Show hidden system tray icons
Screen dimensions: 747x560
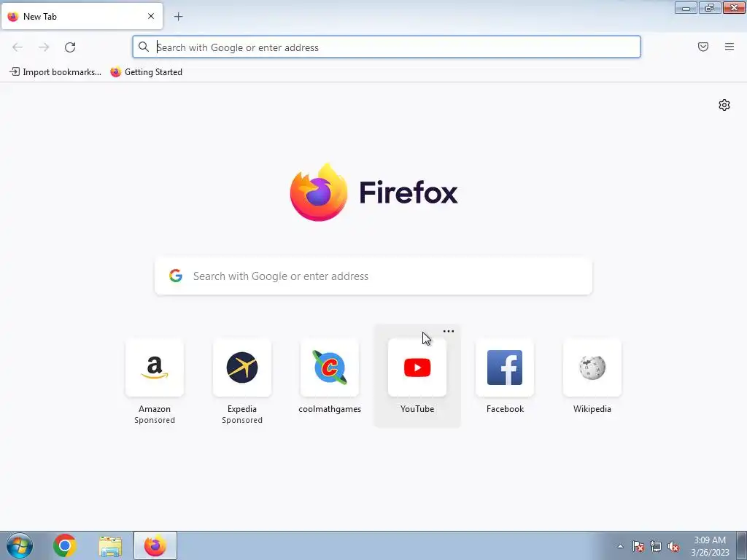tap(620, 546)
